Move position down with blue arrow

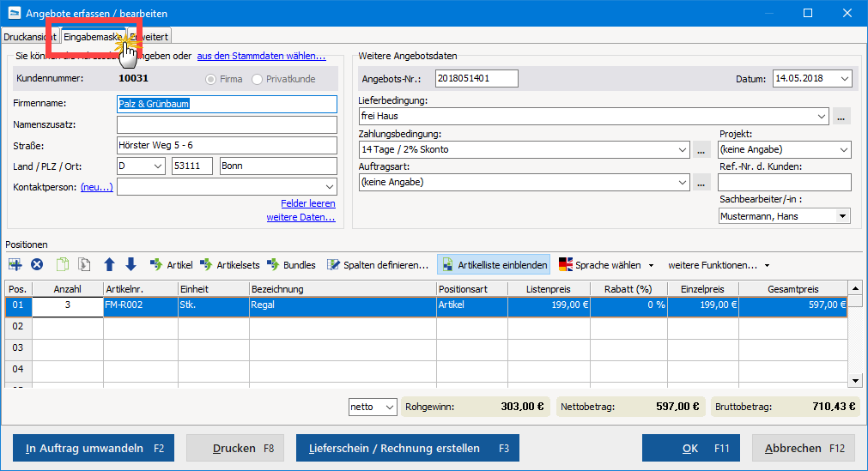[x=131, y=264]
